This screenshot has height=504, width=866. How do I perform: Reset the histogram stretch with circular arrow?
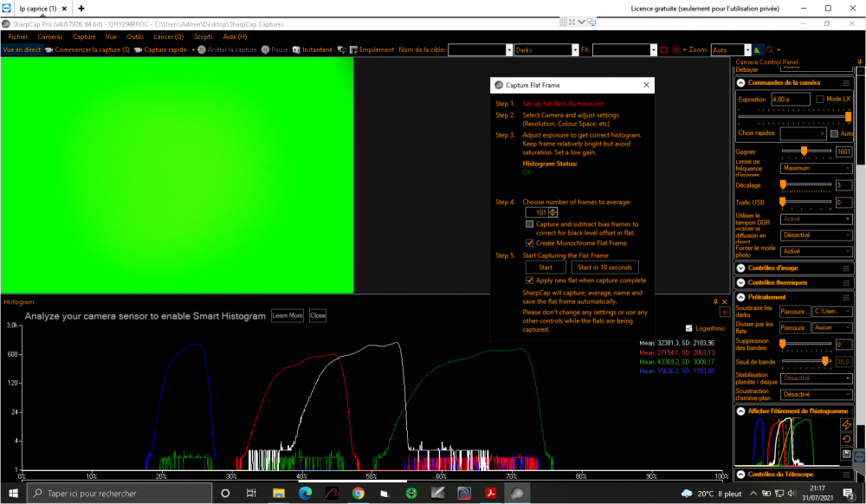847,438
